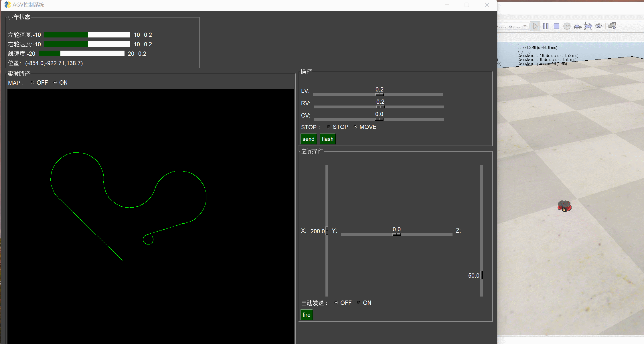Click the Z vertical slider handle
Image resolution: width=644 pixels, height=344 pixels.
tap(481, 275)
